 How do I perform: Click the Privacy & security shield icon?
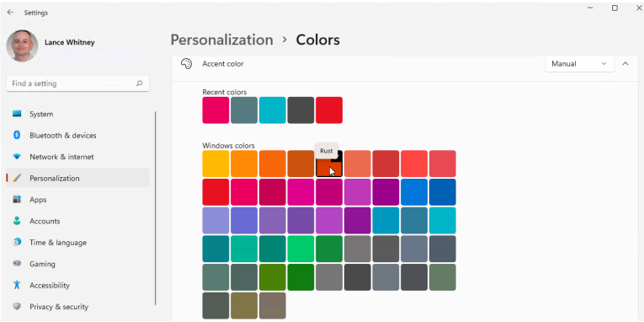[17, 306]
